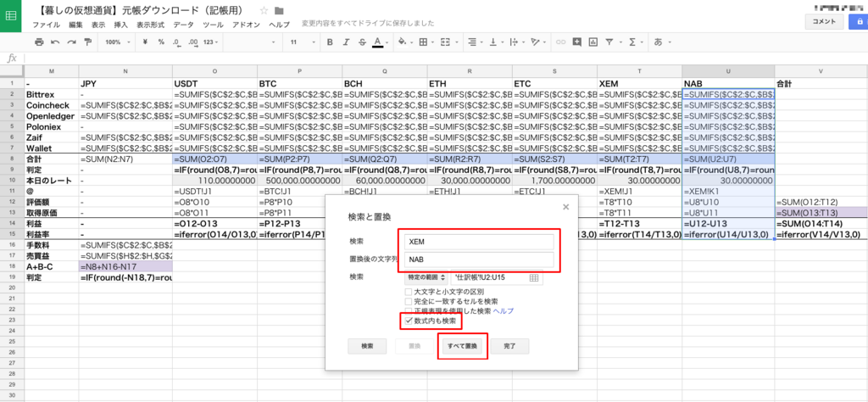Viewport: 868px width, 402px height.
Task: Open the ファイル menu
Action: 46,25
